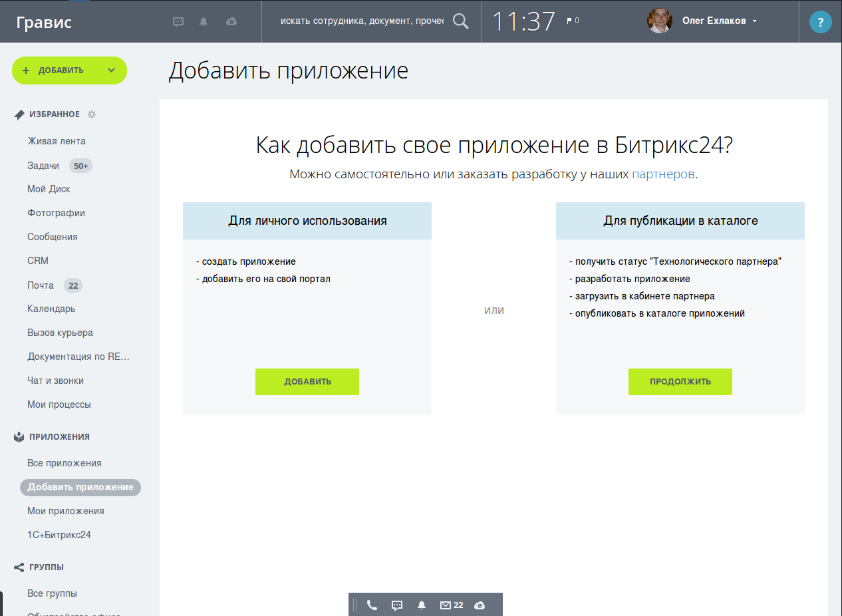The height and width of the screenshot is (616, 842).
Task: Open Мои процессы in the sidebar
Action: (x=59, y=404)
